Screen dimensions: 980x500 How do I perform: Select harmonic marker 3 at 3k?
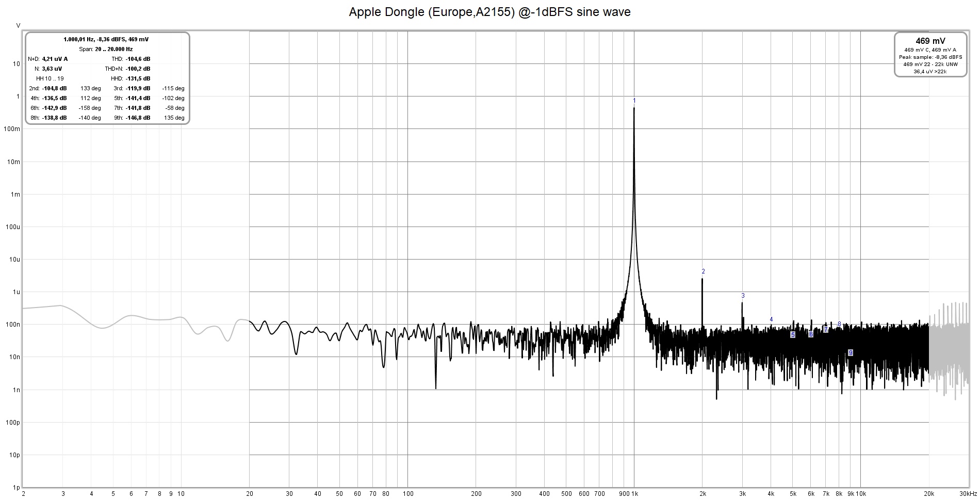(743, 296)
